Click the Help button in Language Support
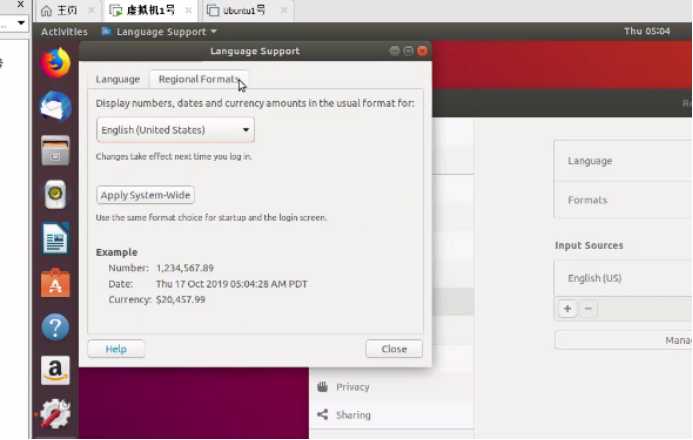 (116, 349)
